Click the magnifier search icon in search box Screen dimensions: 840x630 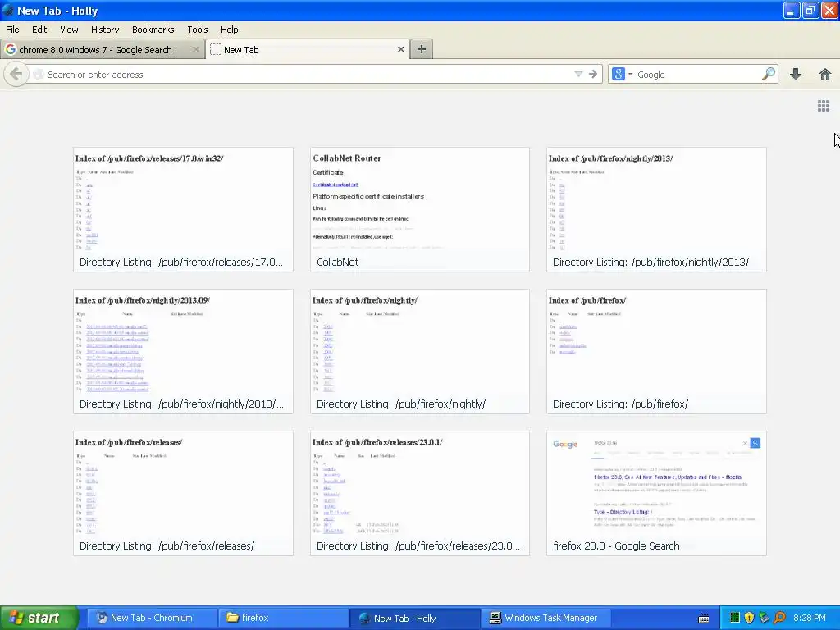pos(768,74)
